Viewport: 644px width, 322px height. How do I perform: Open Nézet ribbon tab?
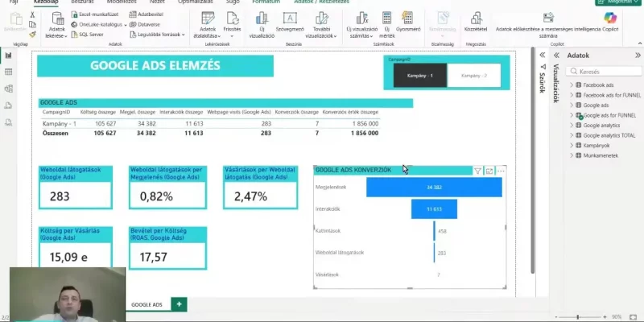point(157,2)
